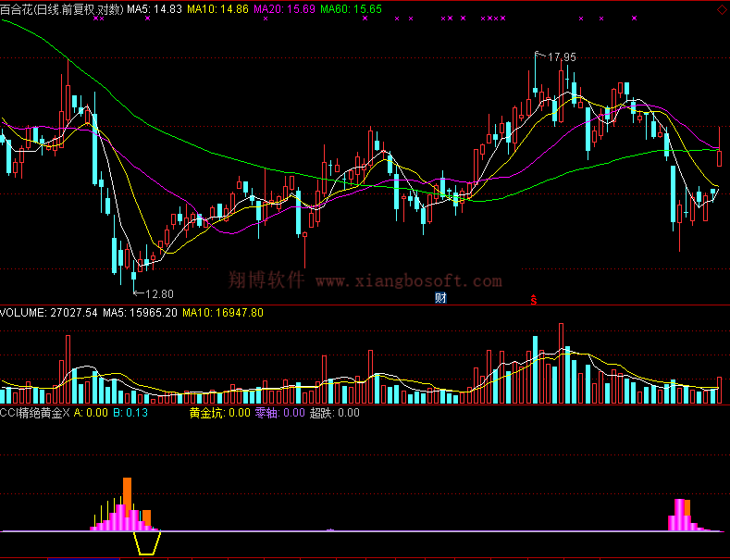The width and height of the screenshot is (730, 560).
Task: Click the MA60: 15.65 indicator label
Action: click(351, 9)
